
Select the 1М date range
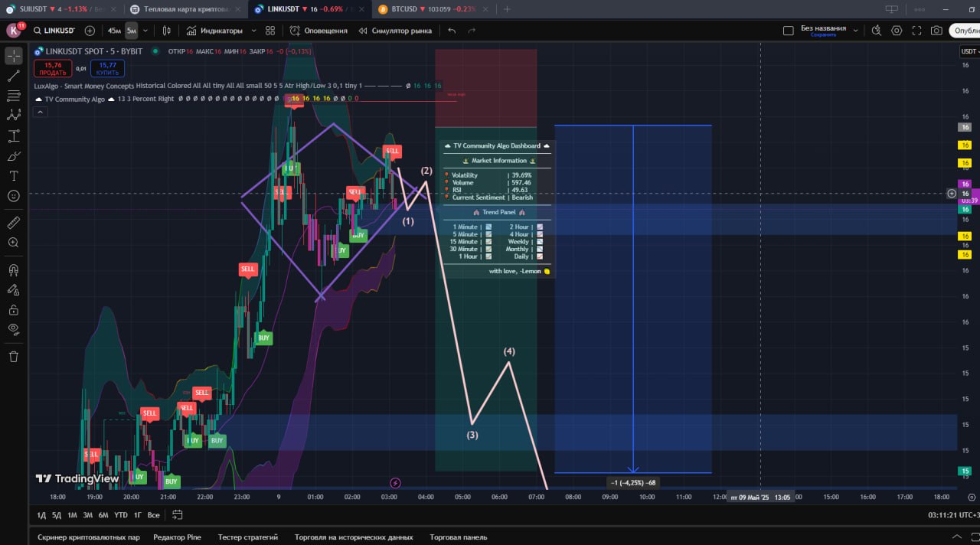(72, 515)
